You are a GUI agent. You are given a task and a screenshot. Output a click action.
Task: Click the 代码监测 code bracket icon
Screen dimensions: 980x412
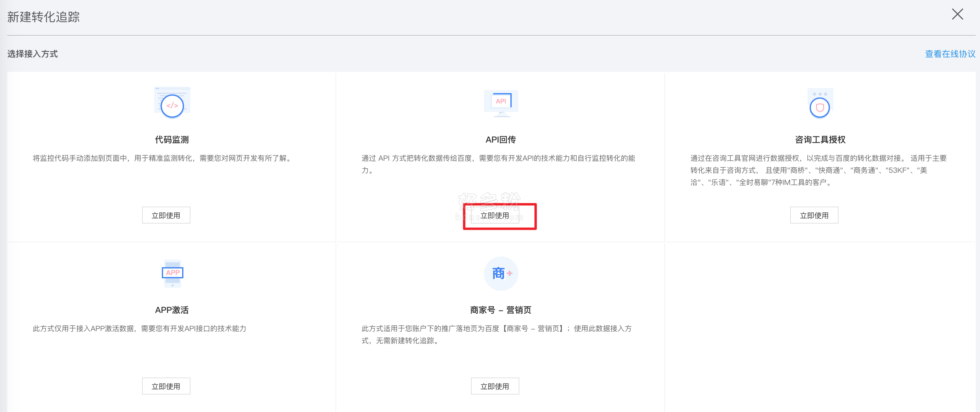coord(172,103)
